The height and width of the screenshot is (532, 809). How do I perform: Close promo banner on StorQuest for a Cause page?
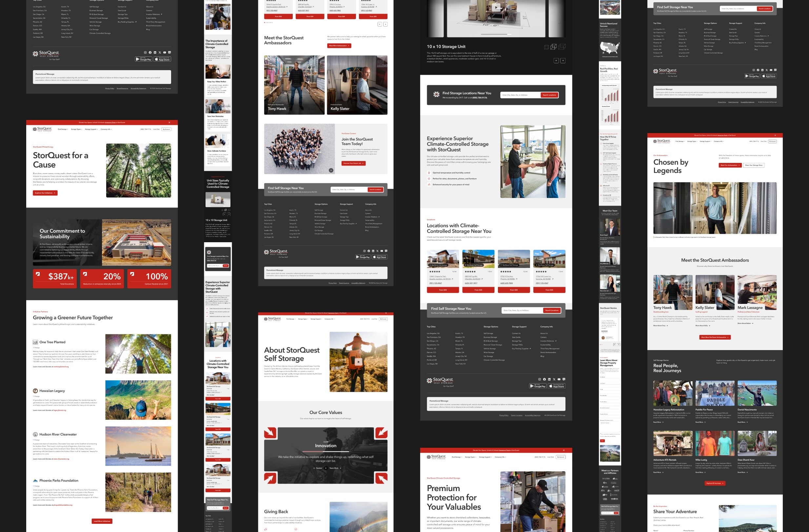coord(169,122)
